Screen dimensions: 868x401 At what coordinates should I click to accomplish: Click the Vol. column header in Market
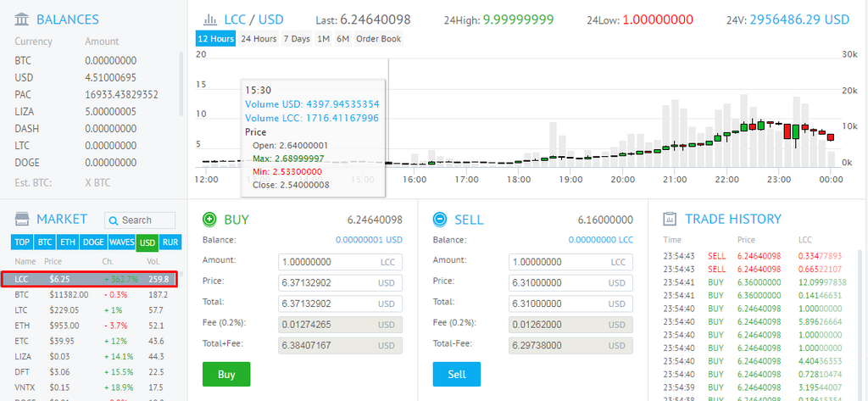153,261
